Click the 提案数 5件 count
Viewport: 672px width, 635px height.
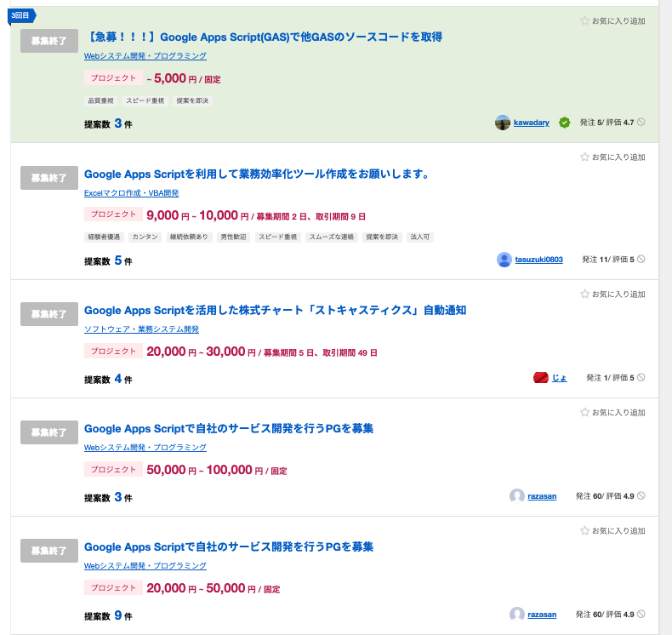(x=108, y=260)
